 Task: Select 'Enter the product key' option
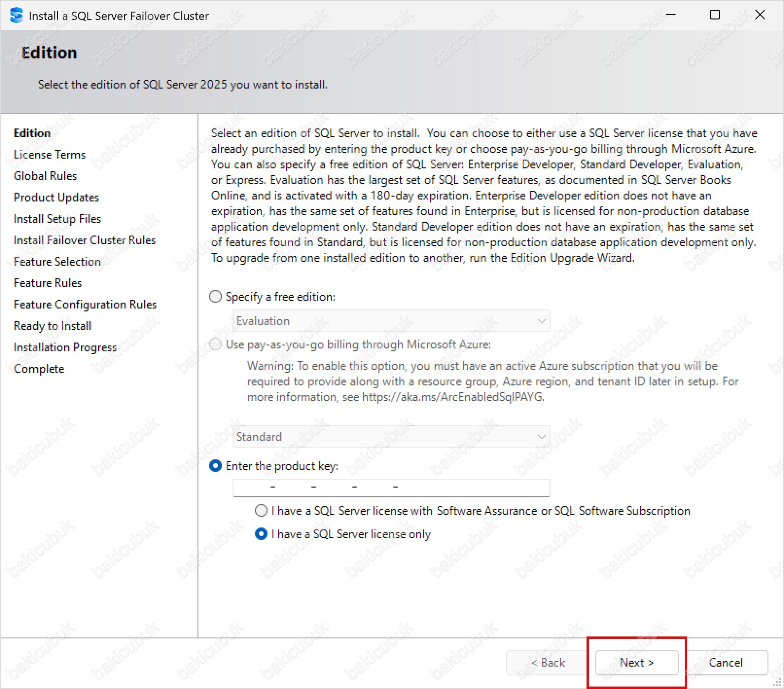click(215, 466)
